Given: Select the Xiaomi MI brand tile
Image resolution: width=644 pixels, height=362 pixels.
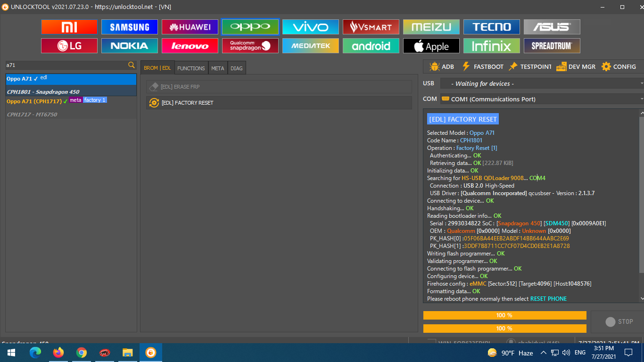Looking at the screenshot, I should [69, 27].
